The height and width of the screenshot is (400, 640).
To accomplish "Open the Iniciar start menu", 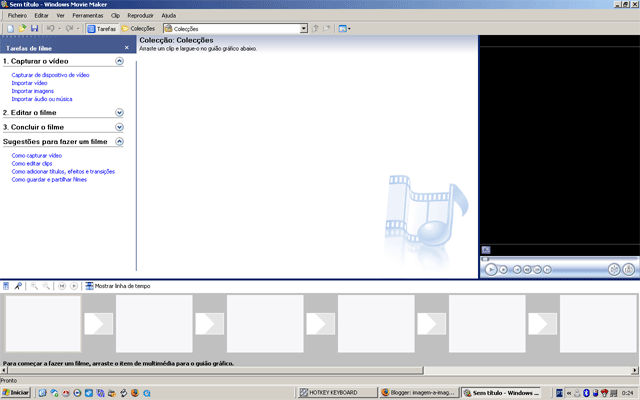I will point(16,393).
